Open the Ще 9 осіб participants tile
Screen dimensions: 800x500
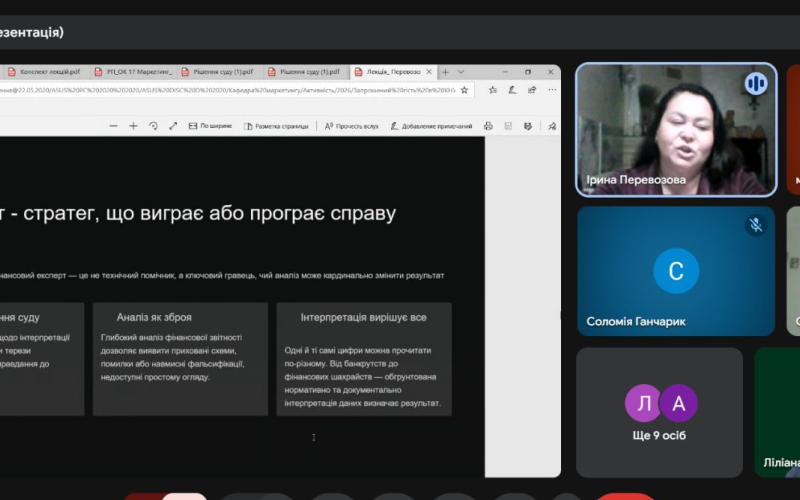[x=659, y=413]
